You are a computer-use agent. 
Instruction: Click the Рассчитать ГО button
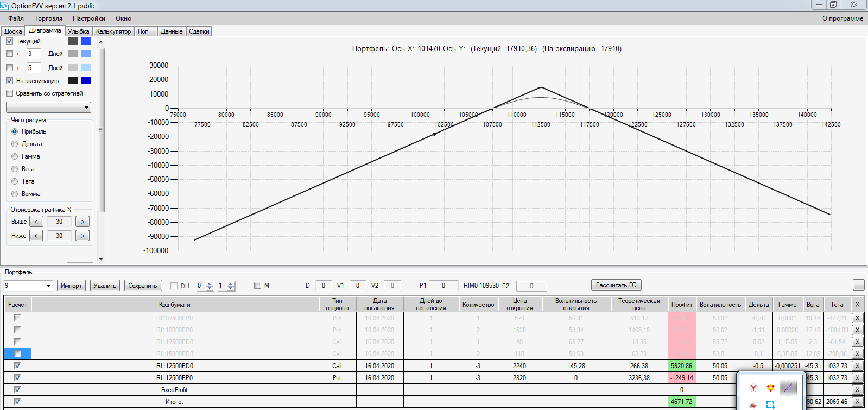616,285
